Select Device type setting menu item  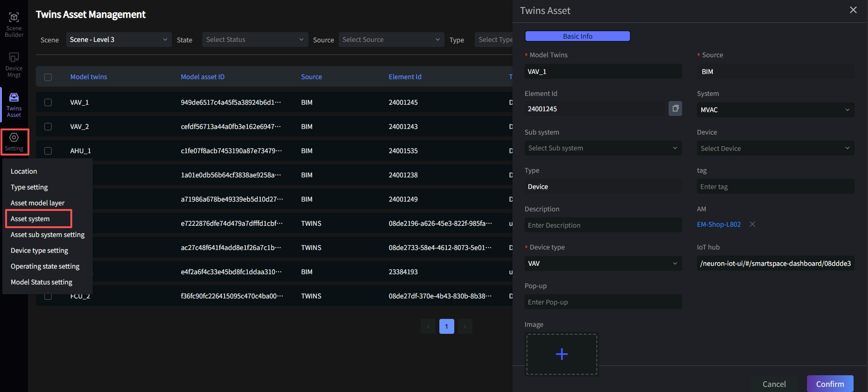[x=40, y=250]
